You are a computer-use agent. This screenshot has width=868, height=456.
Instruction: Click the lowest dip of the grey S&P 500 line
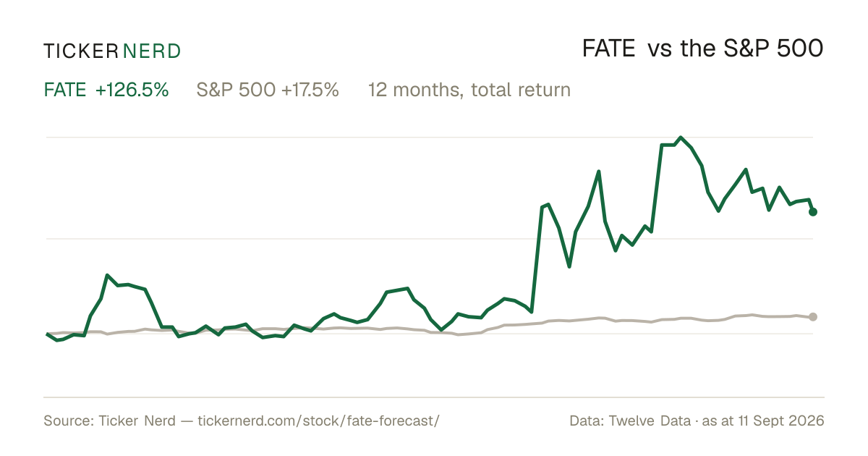coord(457,335)
